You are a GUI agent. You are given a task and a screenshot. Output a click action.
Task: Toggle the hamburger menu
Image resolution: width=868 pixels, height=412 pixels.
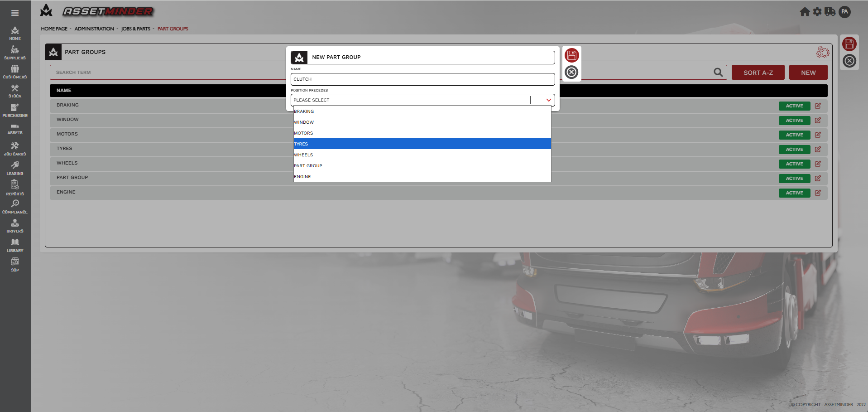click(x=15, y=13)
